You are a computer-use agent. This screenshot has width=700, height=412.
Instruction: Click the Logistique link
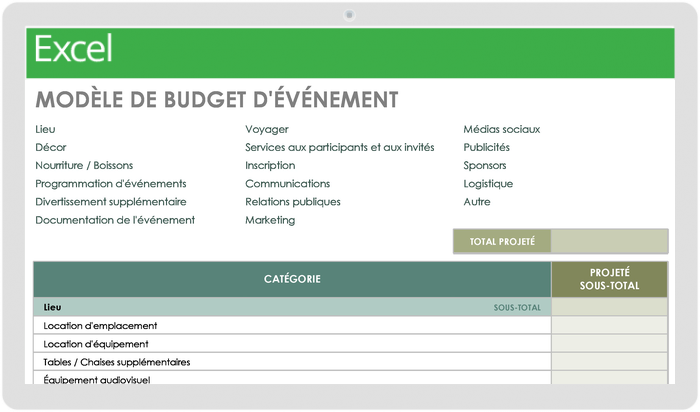point(488,184)
